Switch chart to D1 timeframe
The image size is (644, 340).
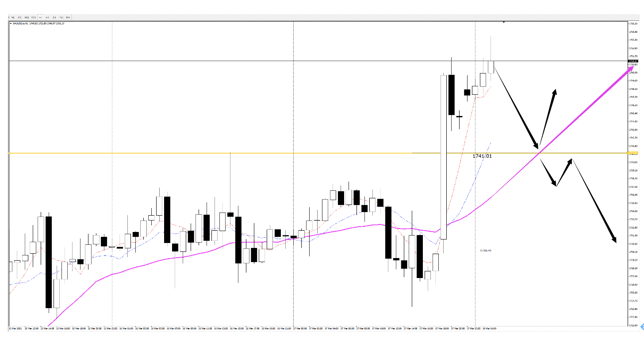(x=54, y=17)
